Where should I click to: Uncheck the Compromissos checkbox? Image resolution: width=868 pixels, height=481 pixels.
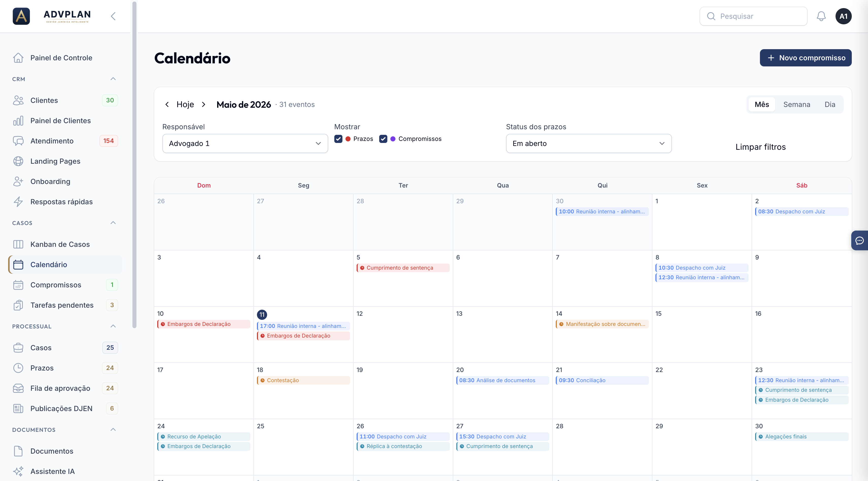[x=383, y=139]
